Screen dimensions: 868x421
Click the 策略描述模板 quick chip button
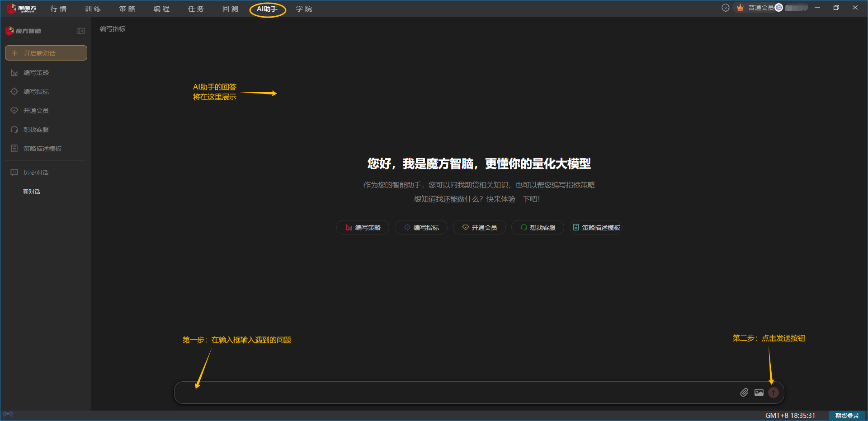596,228
